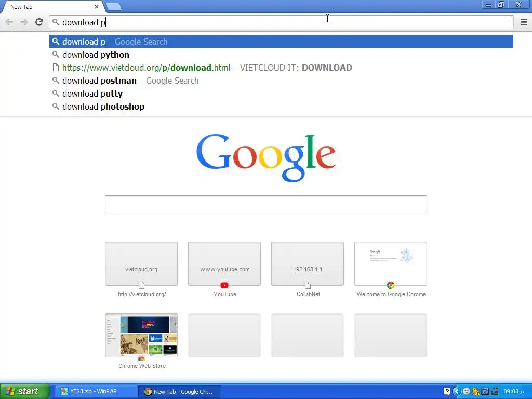Click the Google logo
This screenshot has width=532, height=399.
(266, 158)
